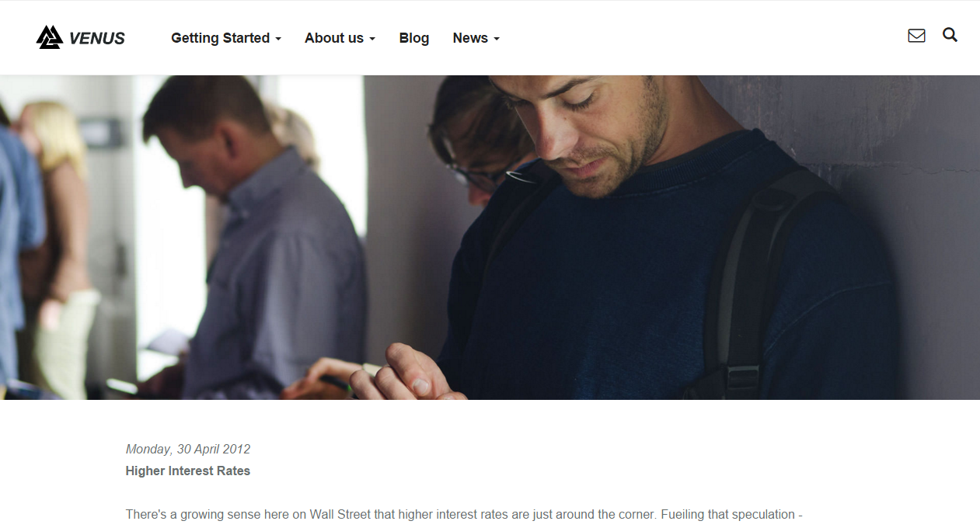Viewport: 980px width, 528px height.
Task: Open the magnifying glass search icon
Action: [950, 35]
